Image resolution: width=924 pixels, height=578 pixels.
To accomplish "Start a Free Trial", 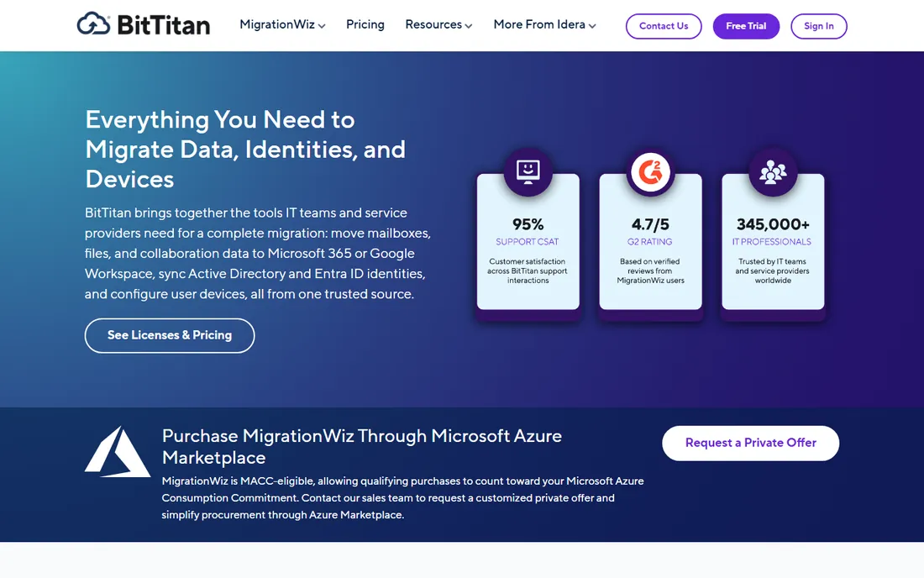I will (x=746, y=26).
